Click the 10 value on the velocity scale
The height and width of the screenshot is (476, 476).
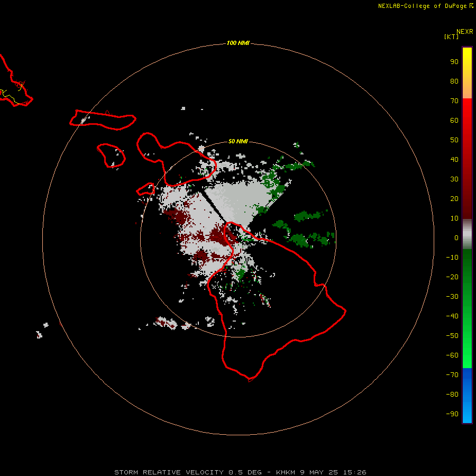454,218
